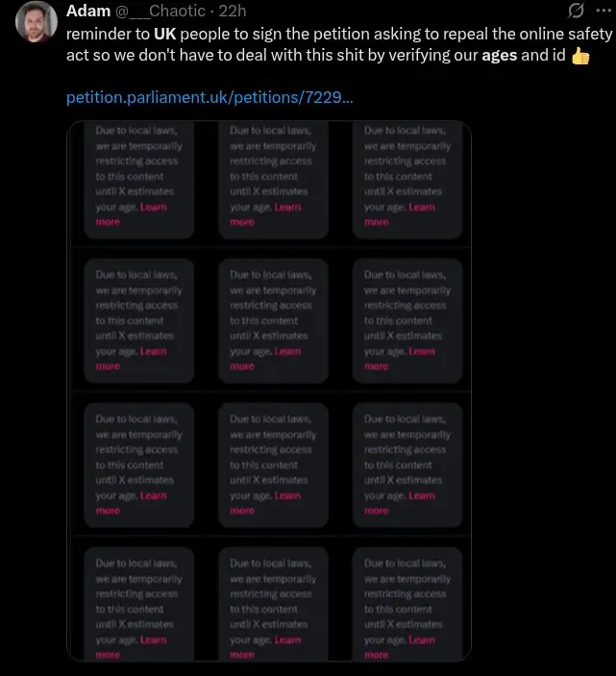Click Learn more in first-row middle card
Viewport: 616px width, 676px height.
click(x=288, y=207)
